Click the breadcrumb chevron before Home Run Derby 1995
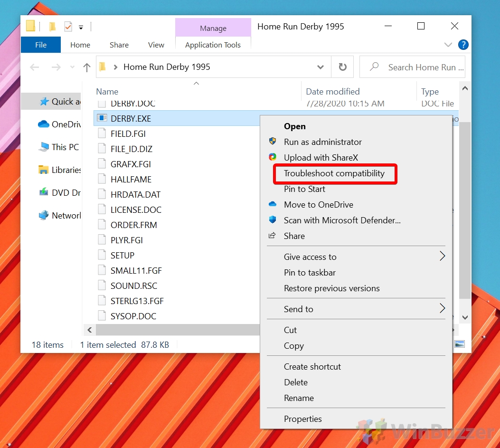Image resolution: width=500 pixels, height=448 pixels. [x=116, y=67]
